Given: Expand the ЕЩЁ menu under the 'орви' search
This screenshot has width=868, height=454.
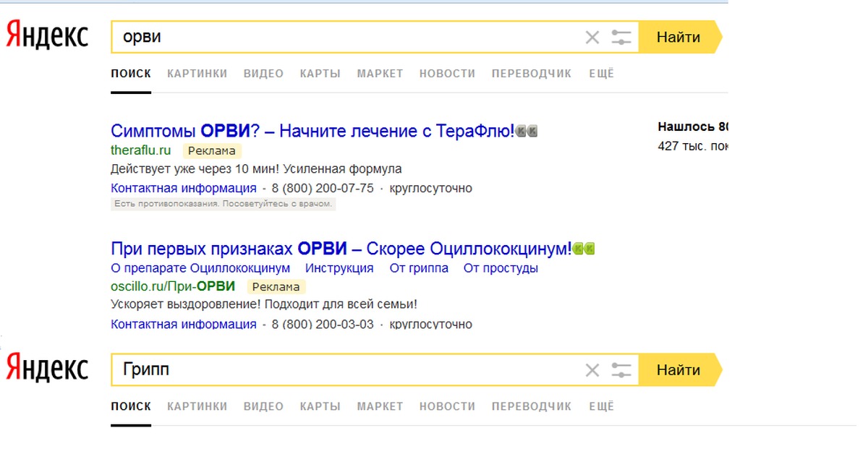Looking at the screenshot, I should 600,74.
